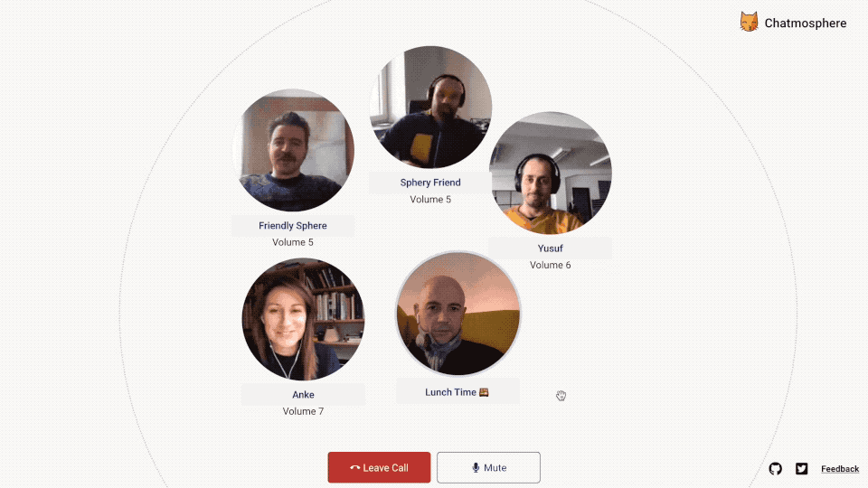
Task: Click the Friendly Sphere name label
Action: pyautogui.click(x=293, y=226)
